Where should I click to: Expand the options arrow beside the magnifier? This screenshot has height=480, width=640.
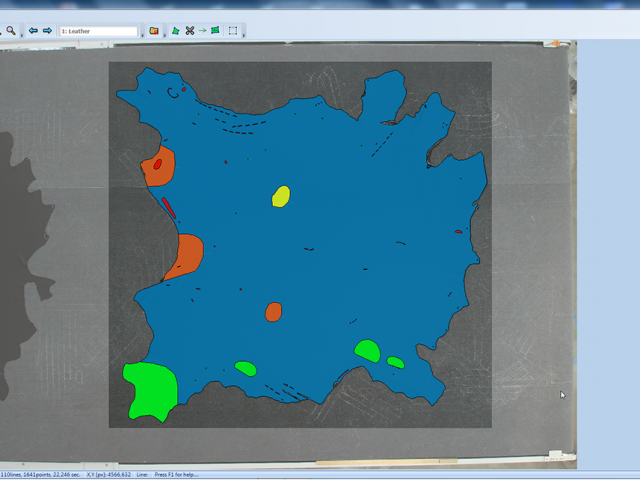click(22, 35)
